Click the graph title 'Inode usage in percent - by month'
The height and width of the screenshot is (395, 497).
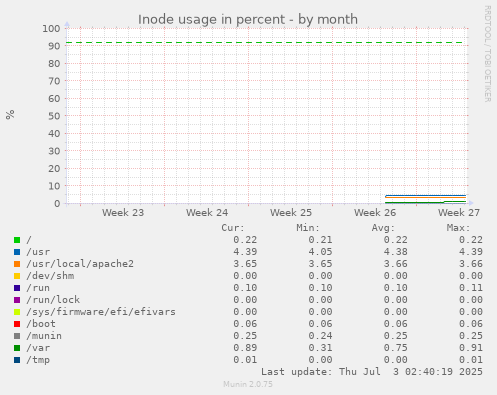point(248,20)
